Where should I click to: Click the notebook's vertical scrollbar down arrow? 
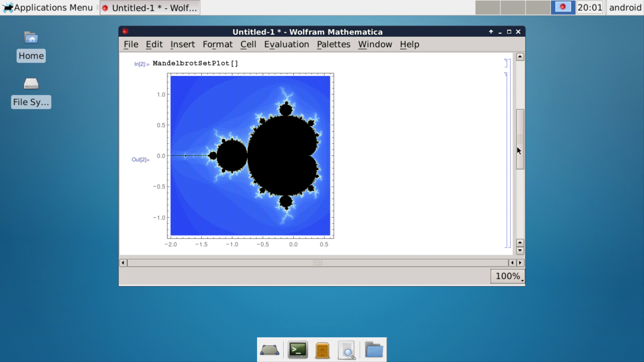[x=520, y=251]
